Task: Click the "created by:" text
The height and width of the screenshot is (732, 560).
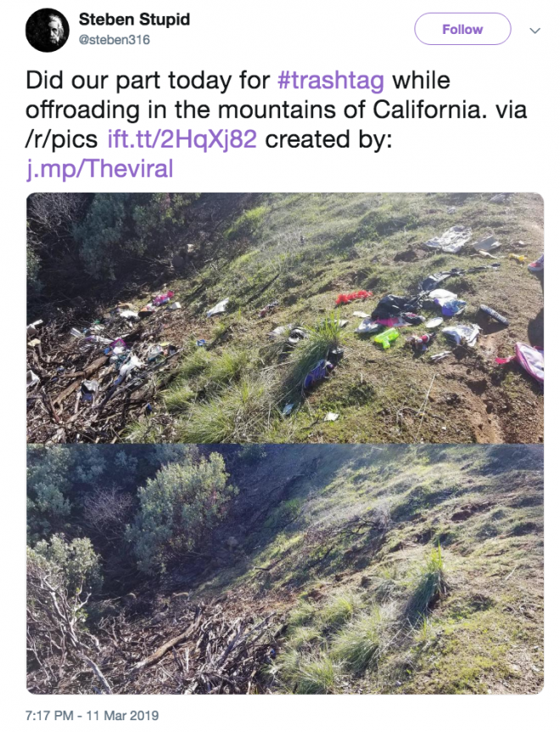Action: (x=328, y=139)
